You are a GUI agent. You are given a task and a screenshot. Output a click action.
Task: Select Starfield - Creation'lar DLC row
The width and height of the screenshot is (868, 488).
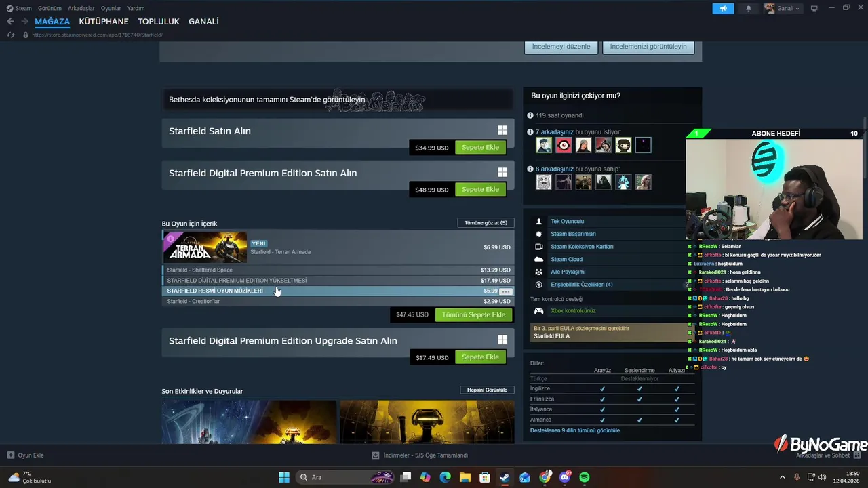[338, 301]
